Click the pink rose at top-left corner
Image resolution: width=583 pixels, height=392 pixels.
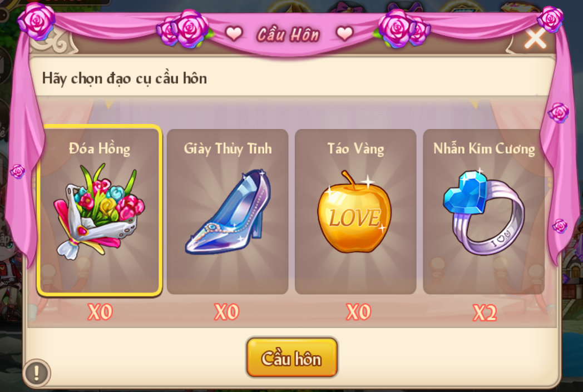click(x=37, y=21)
